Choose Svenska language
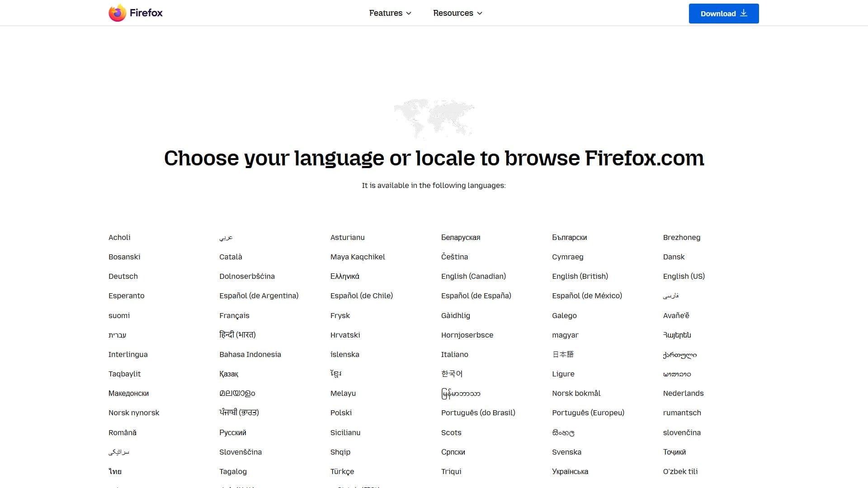 (x=566, y=452)
